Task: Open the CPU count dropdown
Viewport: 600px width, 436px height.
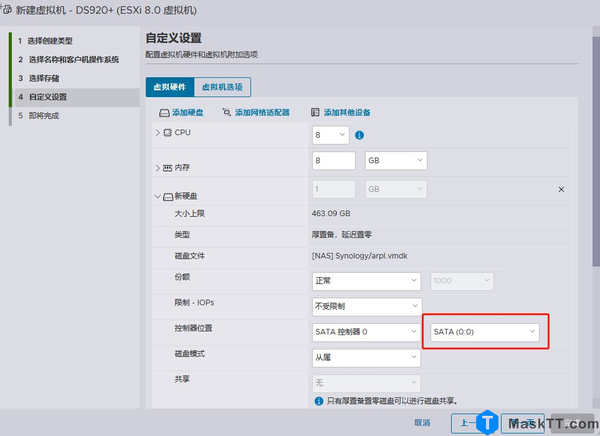Action: point(331,135)
